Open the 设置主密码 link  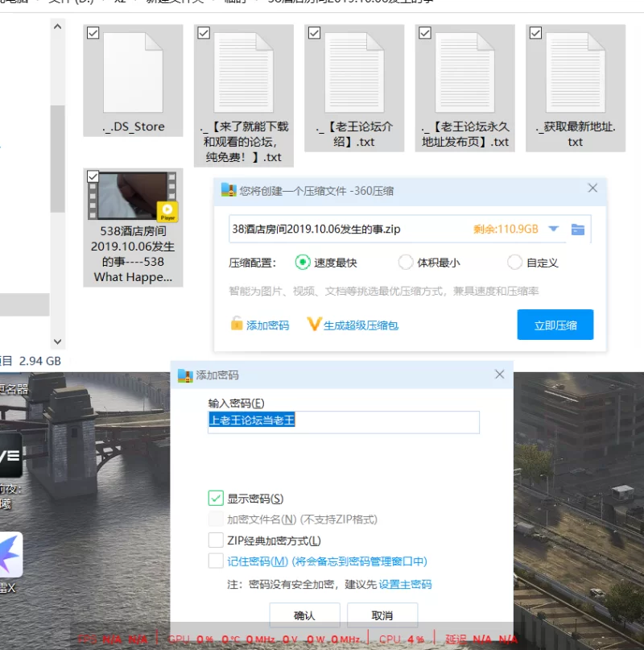click(x=405, y=585)
